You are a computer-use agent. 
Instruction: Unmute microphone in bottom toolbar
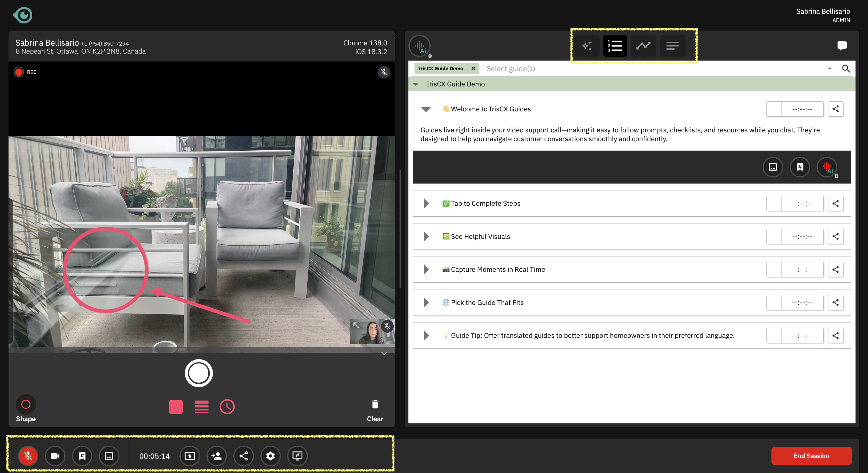[x=28, y=456]
